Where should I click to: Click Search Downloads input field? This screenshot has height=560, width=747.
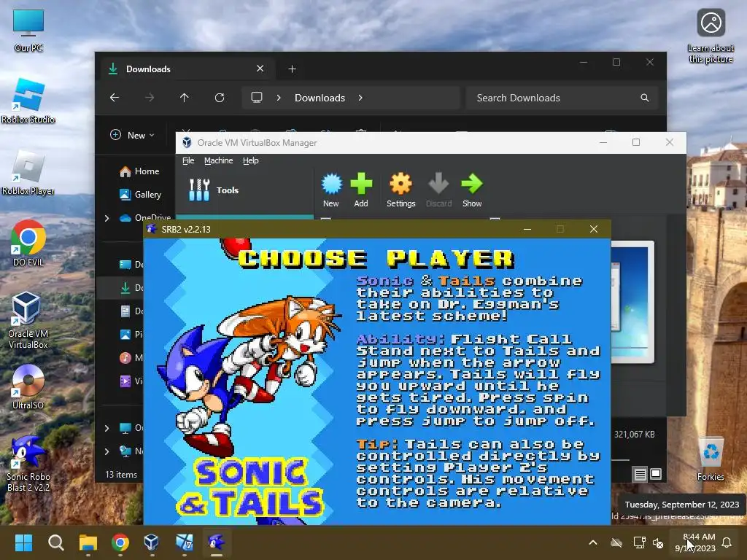click(x=562, y=98)
